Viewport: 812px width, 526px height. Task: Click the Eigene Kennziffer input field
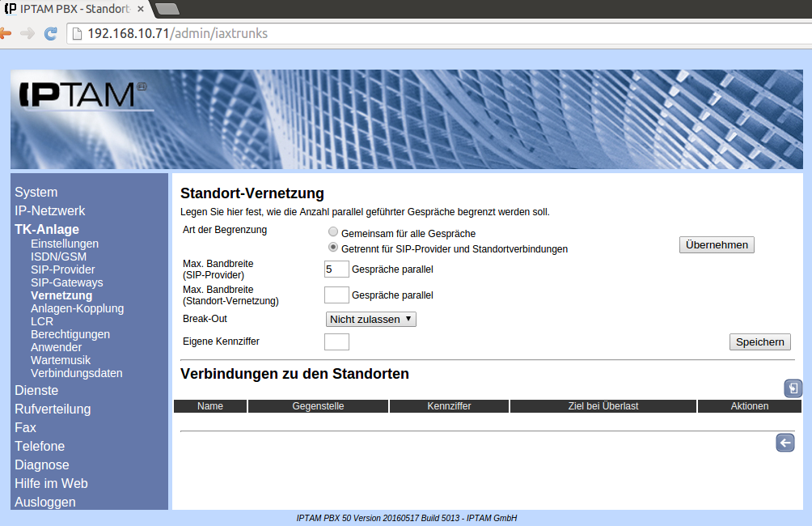(x=336, y=341)
